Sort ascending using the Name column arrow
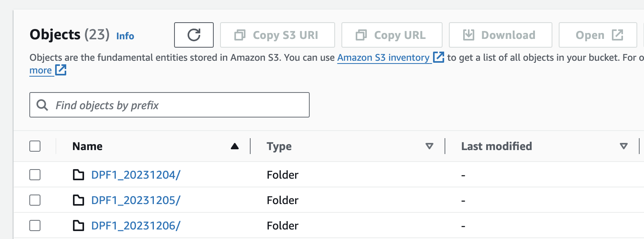Image resolution: width=644 pixels, height=239 pixels. 235,146
